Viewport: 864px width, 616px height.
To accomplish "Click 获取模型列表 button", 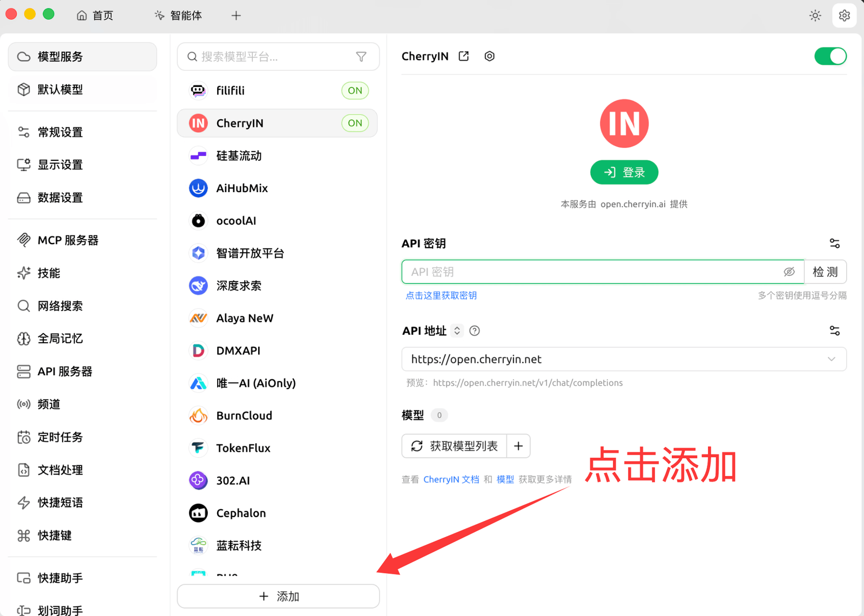I will coord(454,446).
